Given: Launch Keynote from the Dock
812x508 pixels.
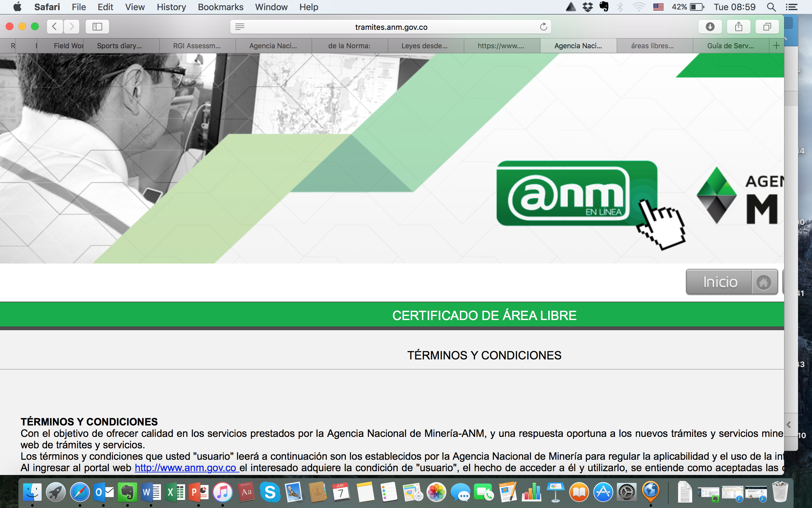Looking at the screenshot, I should [555, 492].
